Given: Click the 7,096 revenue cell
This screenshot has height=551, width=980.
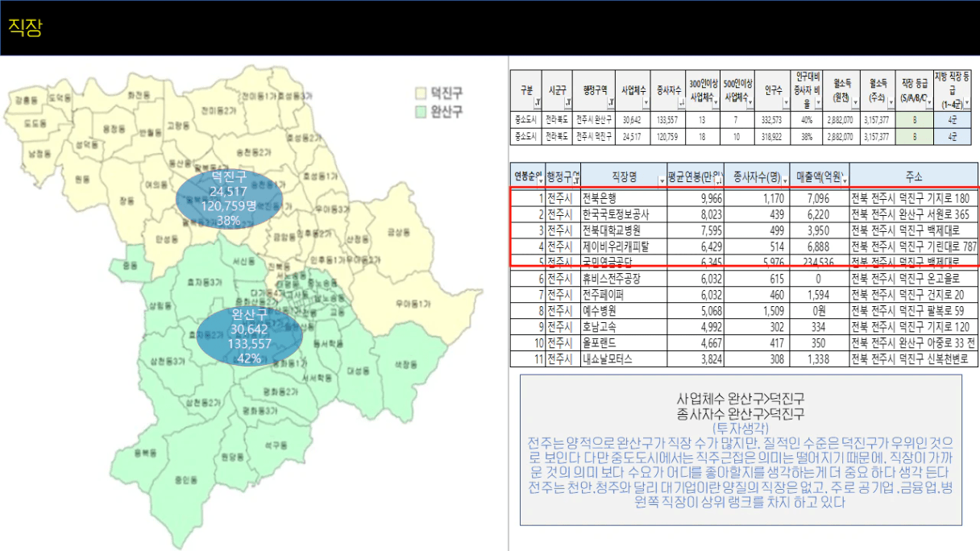Looking at the screenshot, I should [x=820, y=197].
